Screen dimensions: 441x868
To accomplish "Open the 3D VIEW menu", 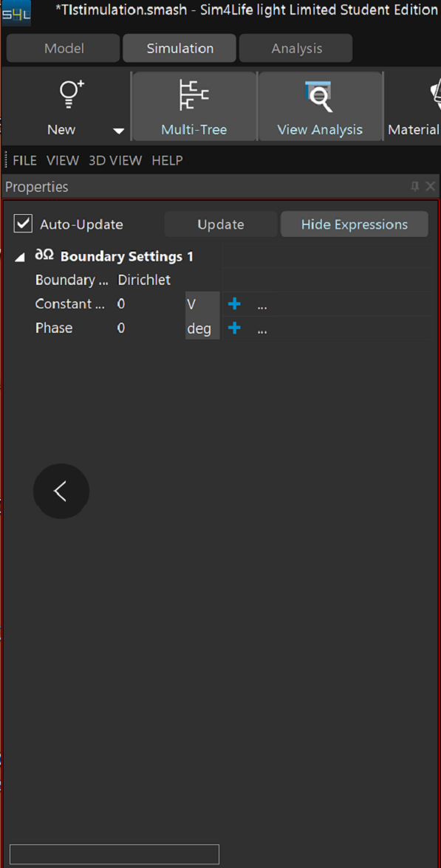I will click(115, 161).
